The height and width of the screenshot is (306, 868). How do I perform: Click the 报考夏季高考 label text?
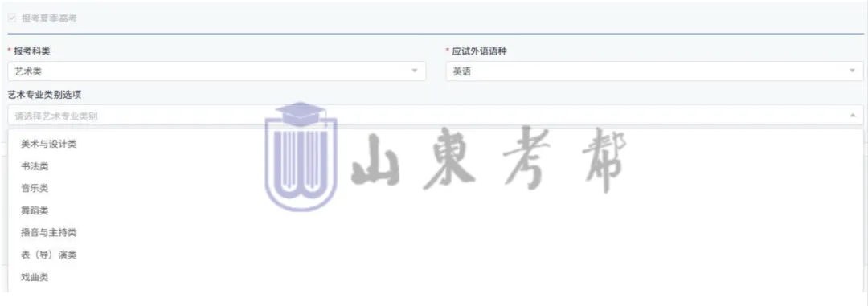point(49,18)
